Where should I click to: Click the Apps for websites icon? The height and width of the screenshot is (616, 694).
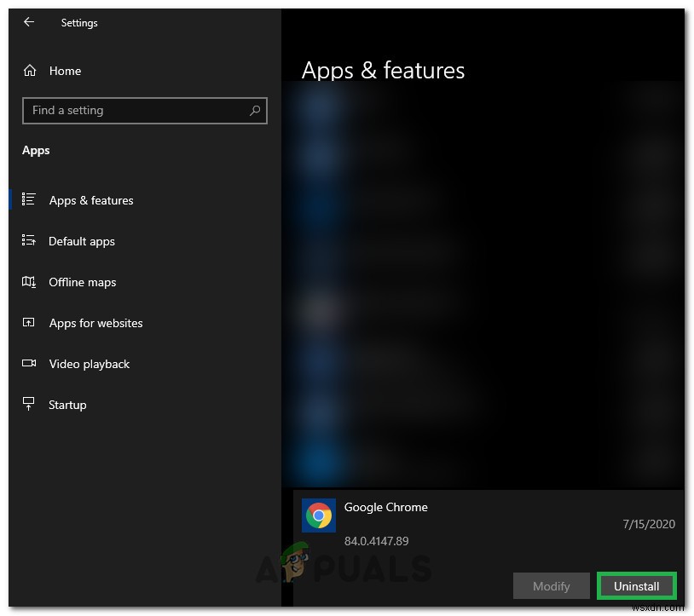pos(28,323)
